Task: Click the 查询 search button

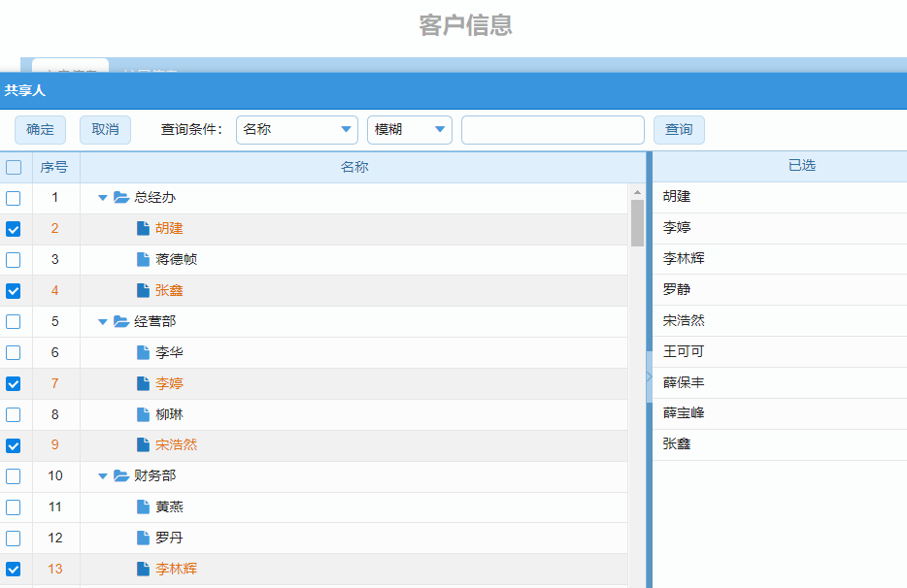Action: (679, 130)
